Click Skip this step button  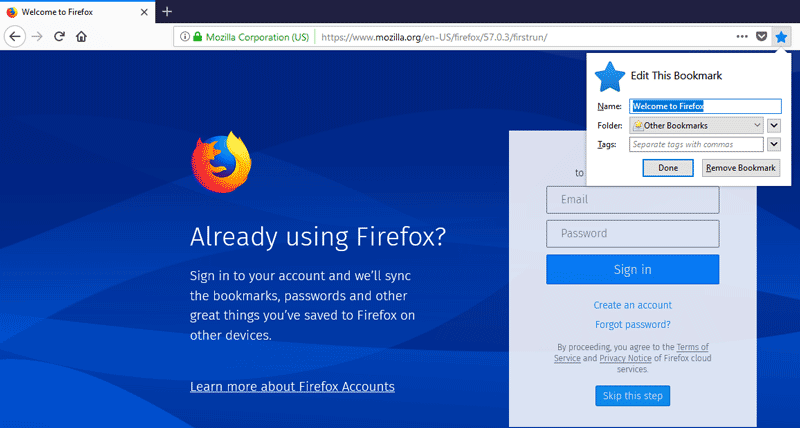click(x=633, y=396)
